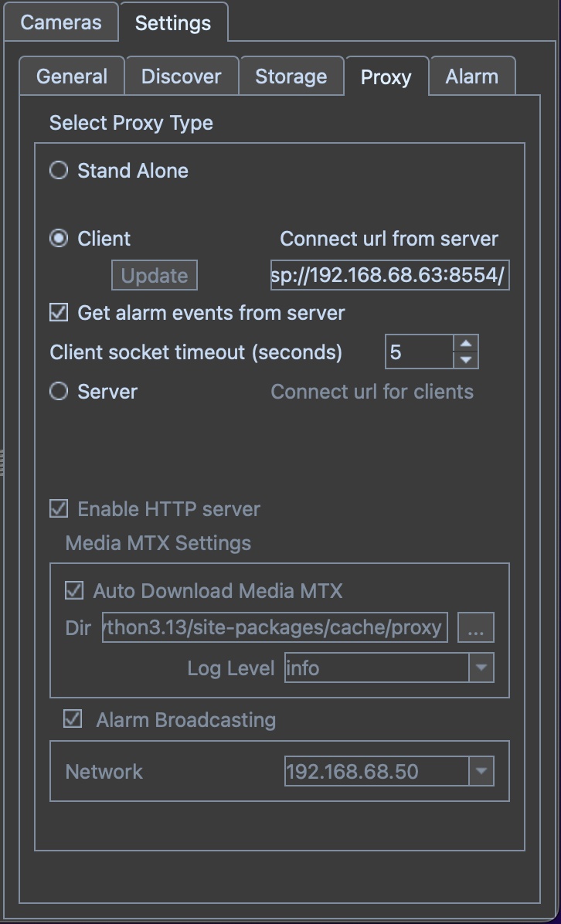Select the Client proxy type
The height and width of the screenshot is (924, 561).
click(x=59, y=239)
